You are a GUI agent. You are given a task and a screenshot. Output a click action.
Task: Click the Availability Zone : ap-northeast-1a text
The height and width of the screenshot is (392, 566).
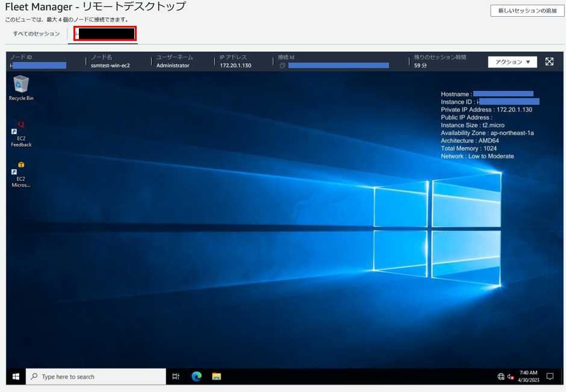tap(487, 133)
